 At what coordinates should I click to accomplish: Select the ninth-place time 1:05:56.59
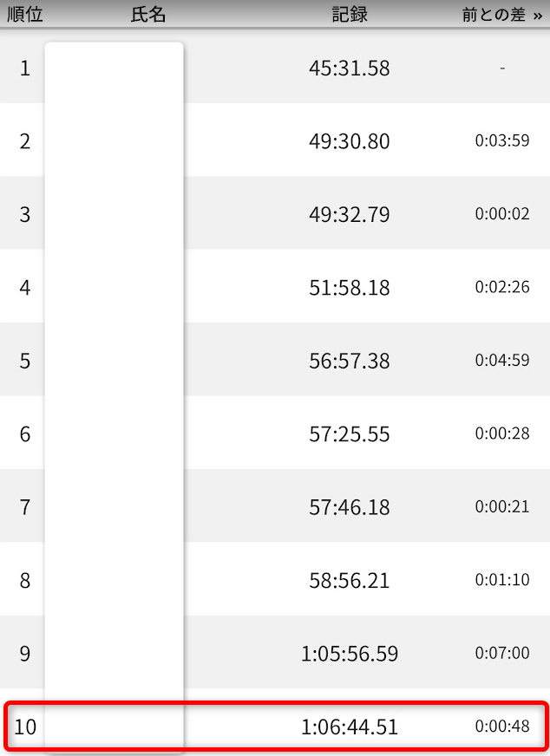[350, 654]
